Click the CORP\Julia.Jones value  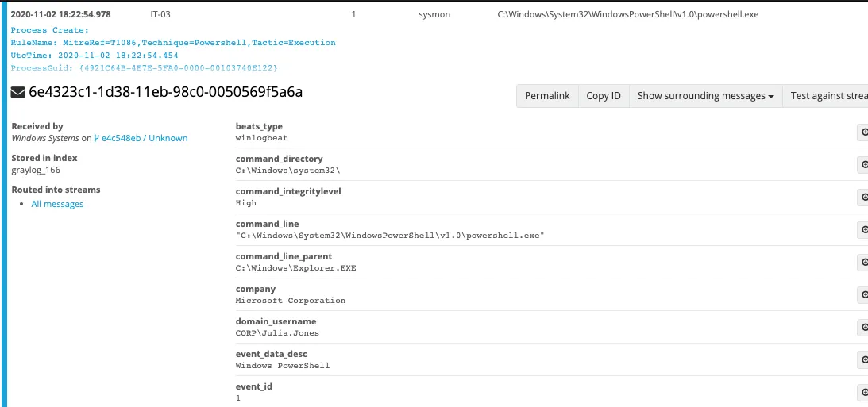277,333
